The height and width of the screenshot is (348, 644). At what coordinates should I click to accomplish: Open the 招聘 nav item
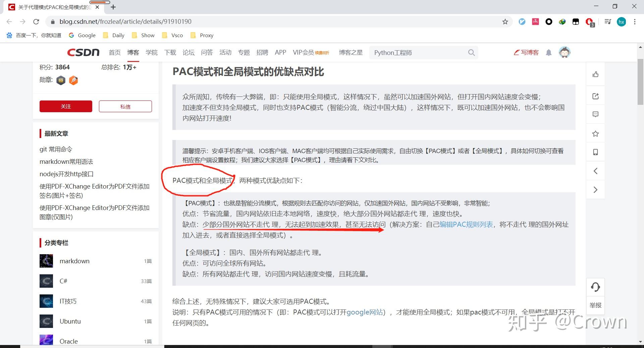coord(262,53)
